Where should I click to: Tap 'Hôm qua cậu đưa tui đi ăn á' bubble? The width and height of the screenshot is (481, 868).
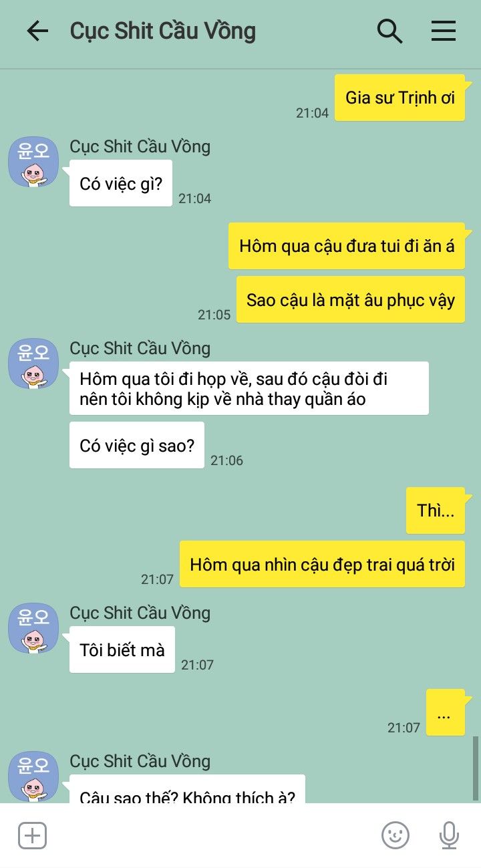tap(347, 246)
